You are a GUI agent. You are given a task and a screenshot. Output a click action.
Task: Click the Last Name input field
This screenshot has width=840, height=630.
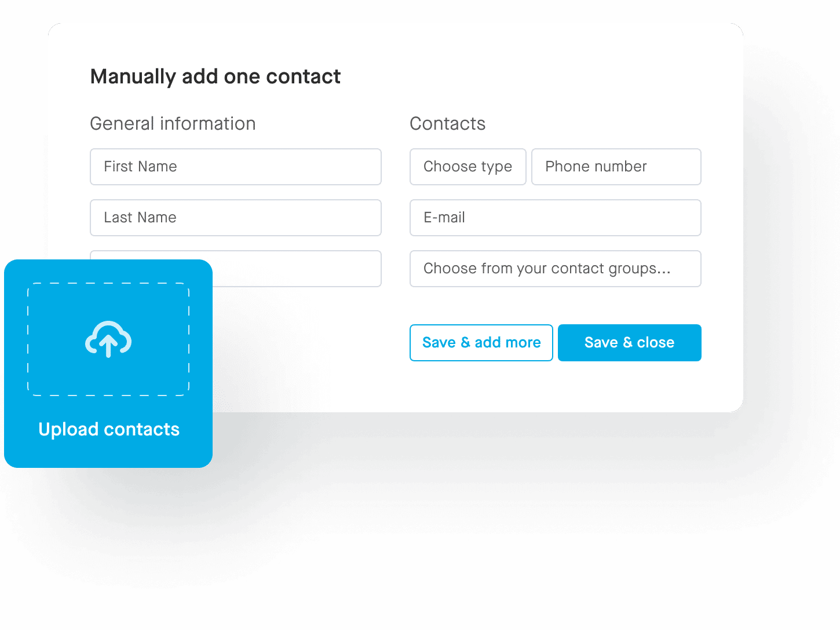point(235,218)
